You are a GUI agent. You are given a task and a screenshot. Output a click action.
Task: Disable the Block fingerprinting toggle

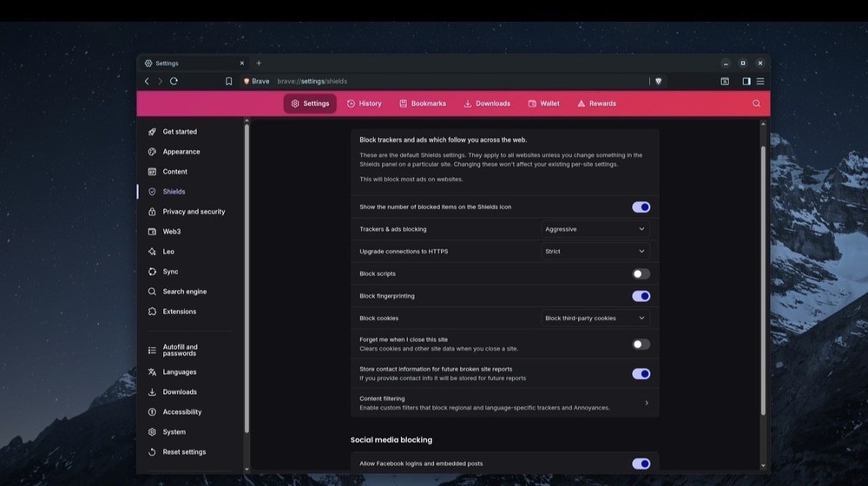coord(641,296)
